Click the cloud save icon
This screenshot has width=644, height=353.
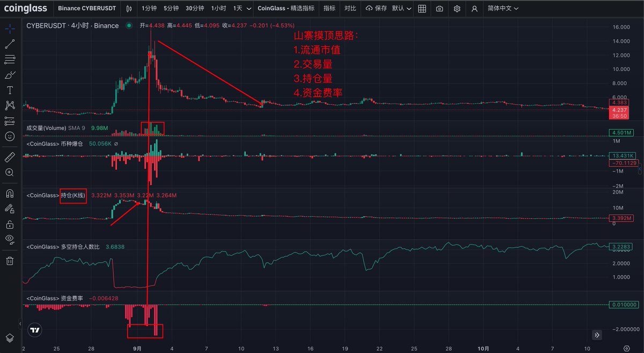tap(369, 9)
